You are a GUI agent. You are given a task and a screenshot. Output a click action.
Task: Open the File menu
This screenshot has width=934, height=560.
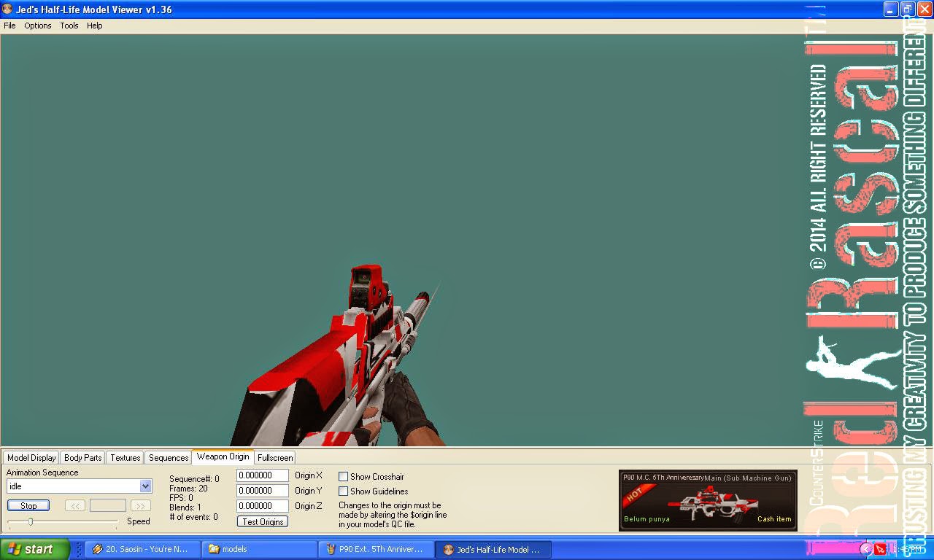tap(9, 26)
